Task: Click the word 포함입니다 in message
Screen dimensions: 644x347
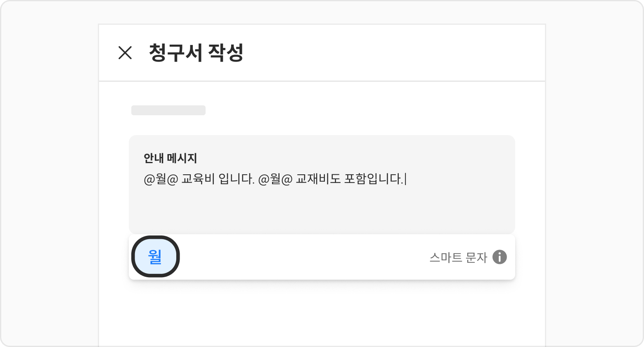Action: coord(373,180)
